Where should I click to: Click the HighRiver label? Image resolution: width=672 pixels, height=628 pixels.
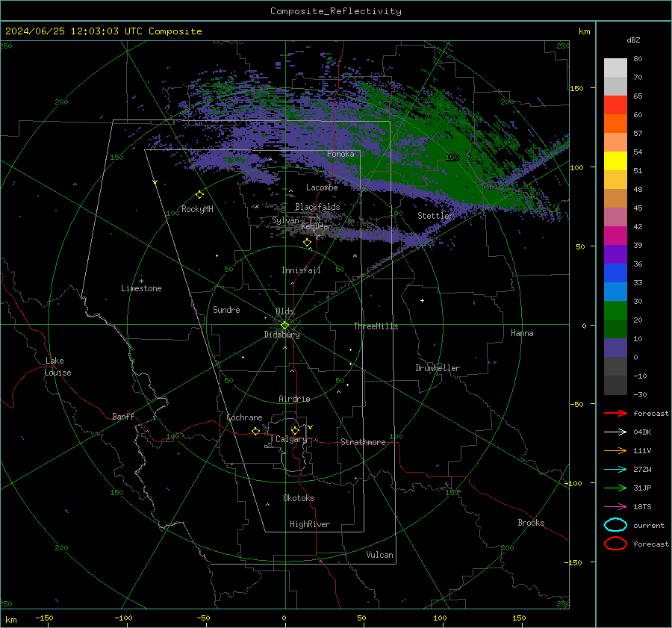pyautogui.click(x=310, y=524)
